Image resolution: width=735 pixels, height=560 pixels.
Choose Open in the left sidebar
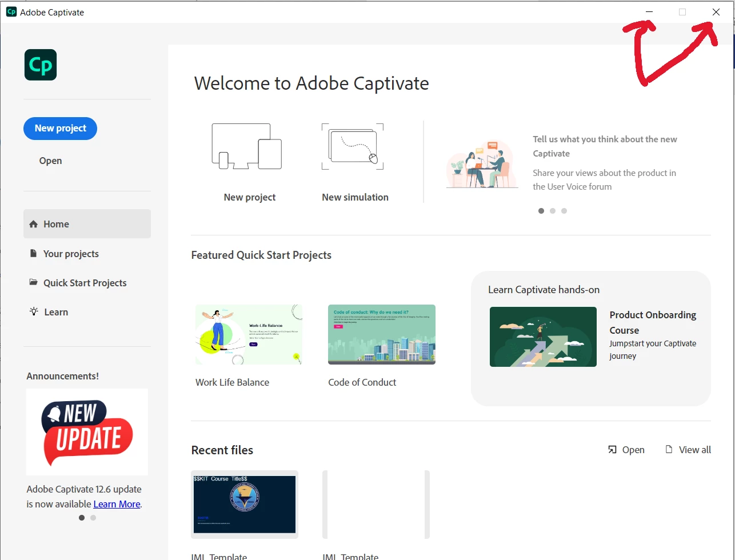(x=50, y=161)
